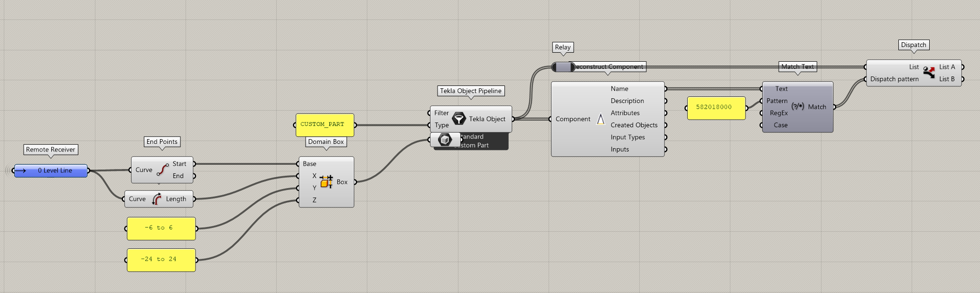980x293 pixels.
Task: Click the Domain Box label tag
Action: pyautogui.click(x=326, y=142)
